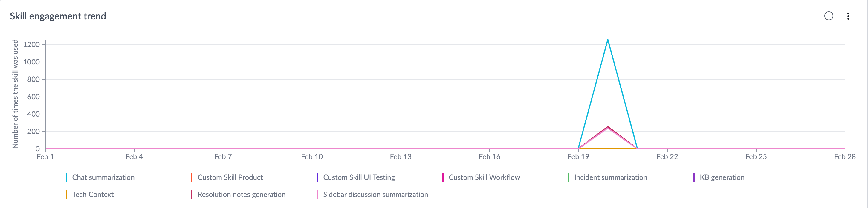
Task: Click the Feb 19 x-axis label
Action: (x=578, y=157)
